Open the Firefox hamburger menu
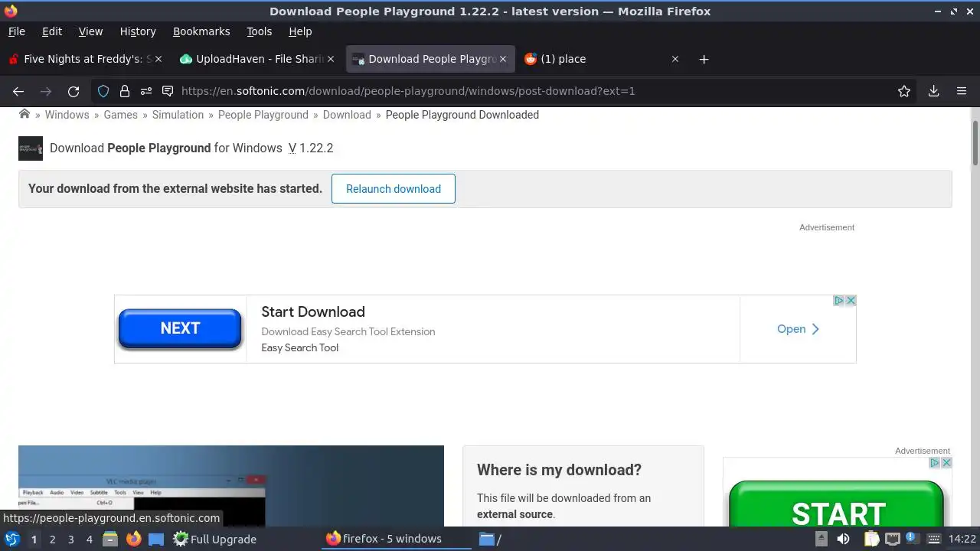Image resolution: width=980 pixels, height=551 pixels. coord(962,91)
